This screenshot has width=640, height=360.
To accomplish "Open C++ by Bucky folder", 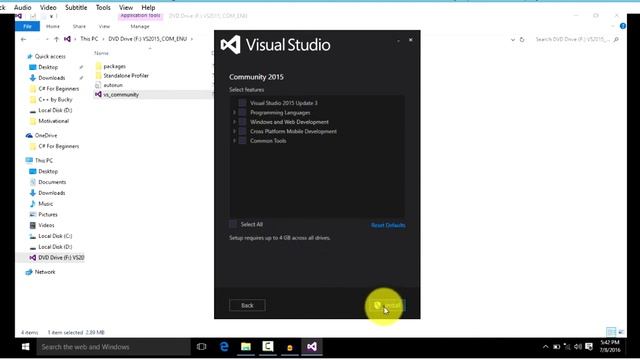I will point(51,99).
